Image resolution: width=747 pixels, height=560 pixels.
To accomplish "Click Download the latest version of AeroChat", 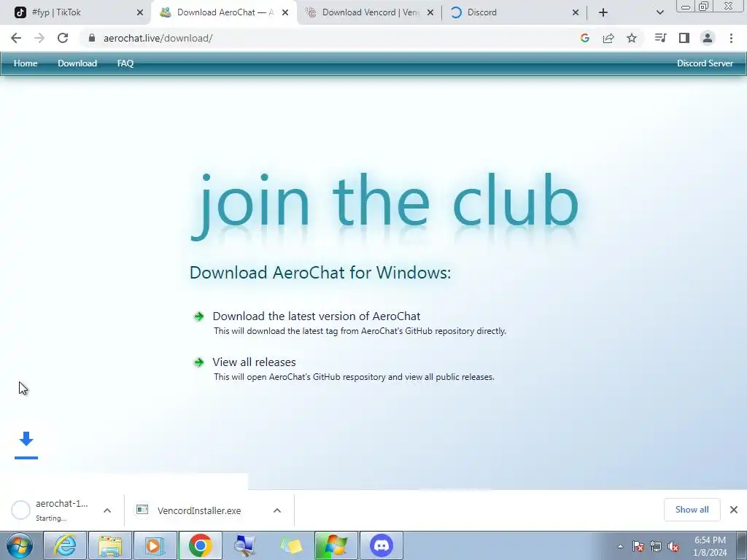I will (x=317, y=316).
